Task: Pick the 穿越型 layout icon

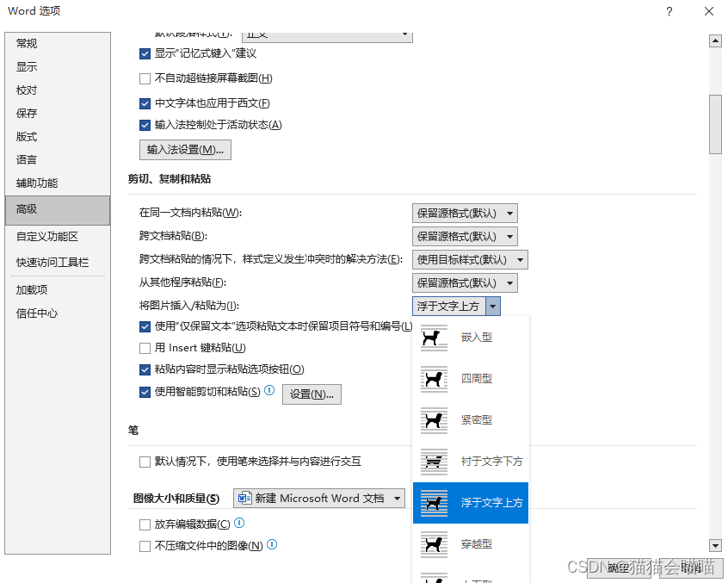Action: (434, 544)
